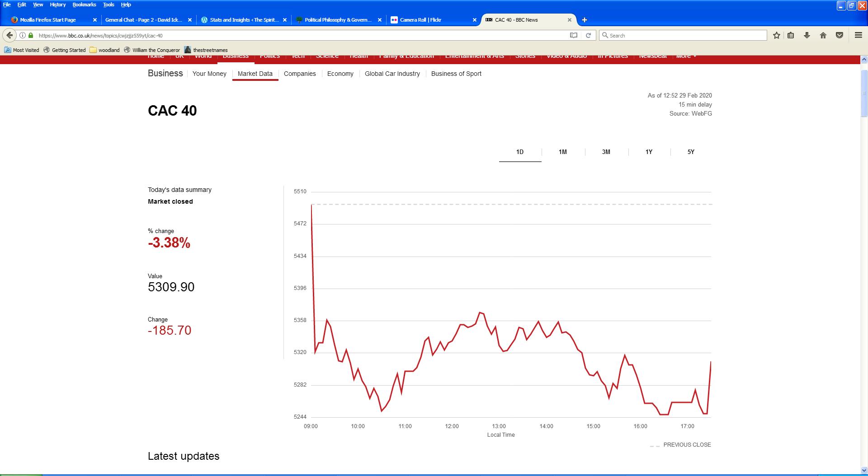Toggle Reader View icon in address bar

pos(574,35)
